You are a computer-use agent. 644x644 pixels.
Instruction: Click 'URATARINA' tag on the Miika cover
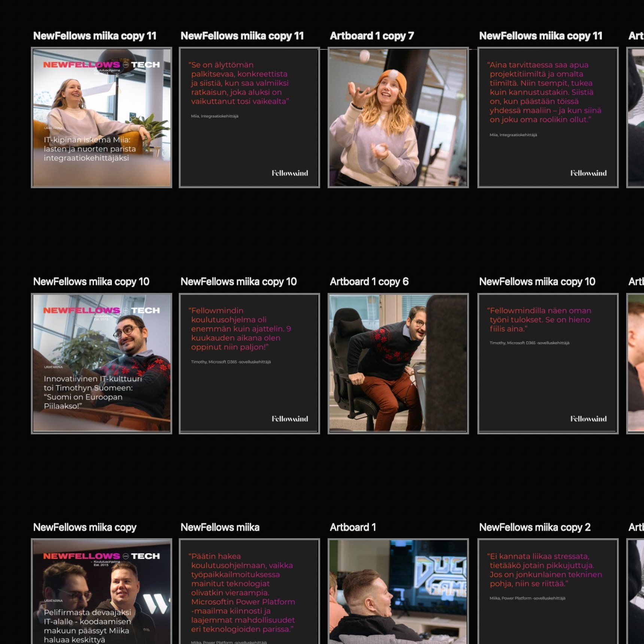tap(53, 601)
